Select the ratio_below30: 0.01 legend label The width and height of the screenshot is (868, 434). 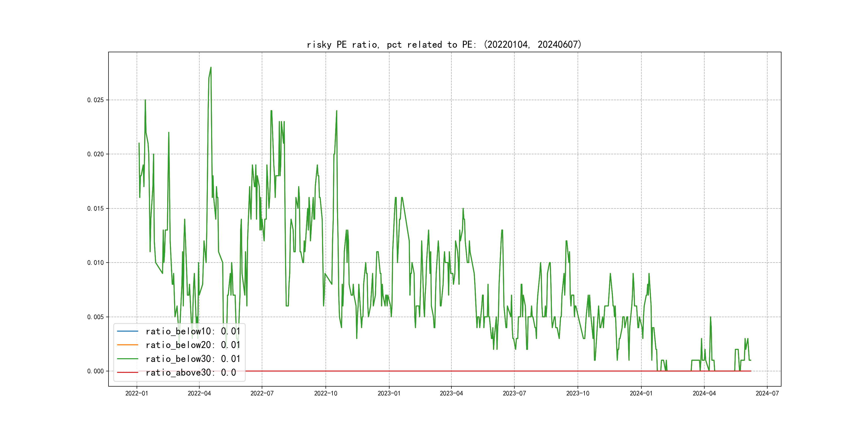pos(193,358)
